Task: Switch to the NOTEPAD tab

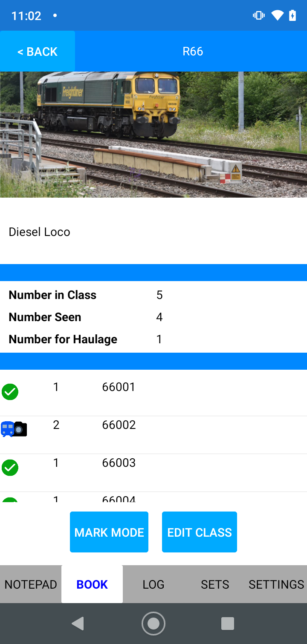Action: (x=30, y=584)
